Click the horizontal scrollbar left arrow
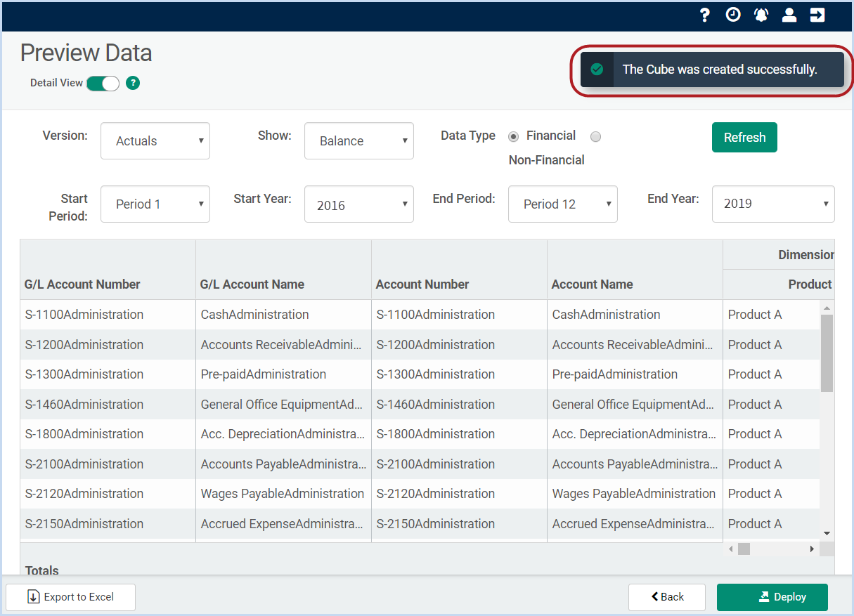Viewport: 854px width, 616px height. tap(730, 549)
